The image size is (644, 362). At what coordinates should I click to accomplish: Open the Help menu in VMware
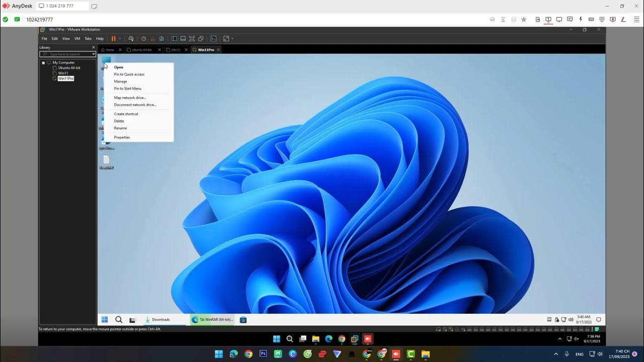100,39
